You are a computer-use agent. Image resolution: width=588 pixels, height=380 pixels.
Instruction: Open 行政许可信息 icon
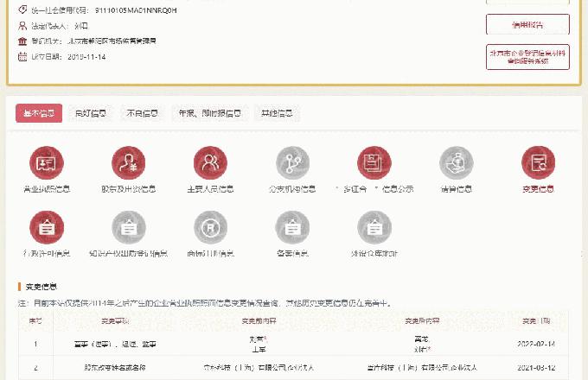[x=47, y=228]
